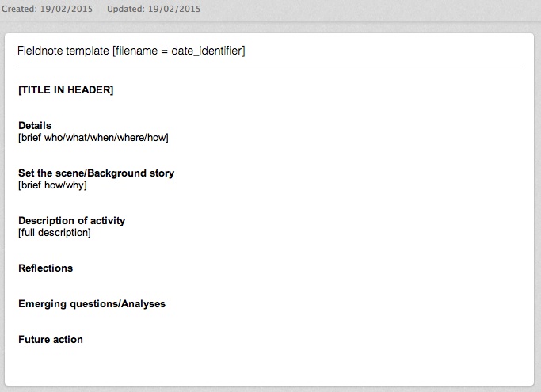541x392 pixels.
Task: Click the divider line under the note title
Action: 269,67
